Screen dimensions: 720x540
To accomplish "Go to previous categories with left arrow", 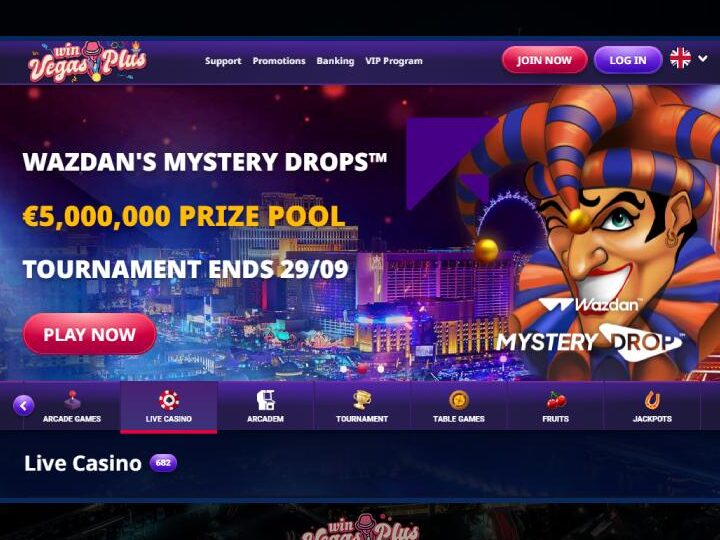I will tap(23, 405).
